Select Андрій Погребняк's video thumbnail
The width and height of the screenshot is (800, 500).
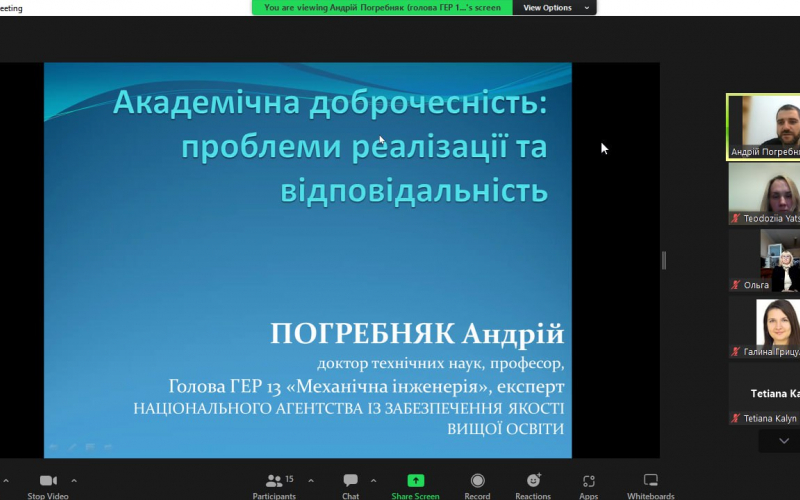pyautogui.click(x=764, y=127)
